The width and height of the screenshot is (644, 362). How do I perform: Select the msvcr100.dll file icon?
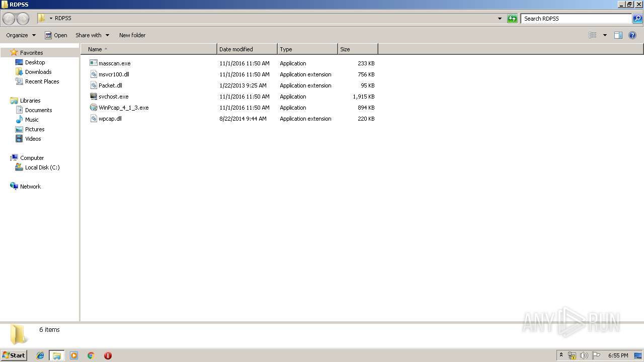click(x=94, y=74)
